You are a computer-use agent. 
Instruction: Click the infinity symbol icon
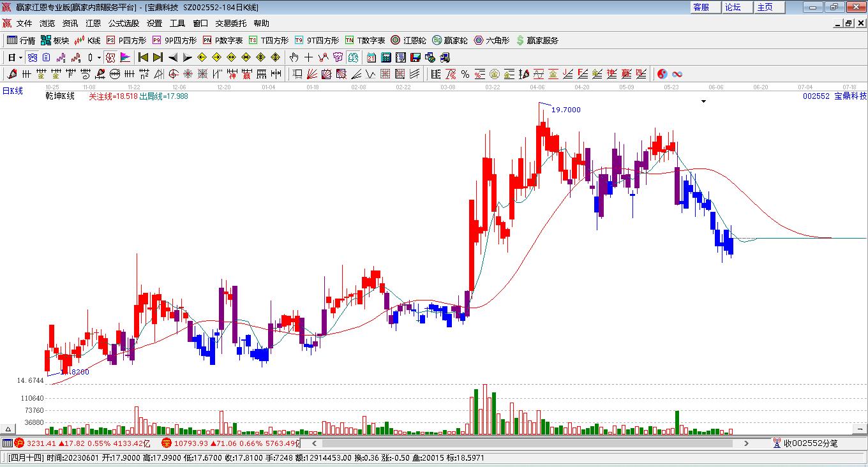point(677,74)
